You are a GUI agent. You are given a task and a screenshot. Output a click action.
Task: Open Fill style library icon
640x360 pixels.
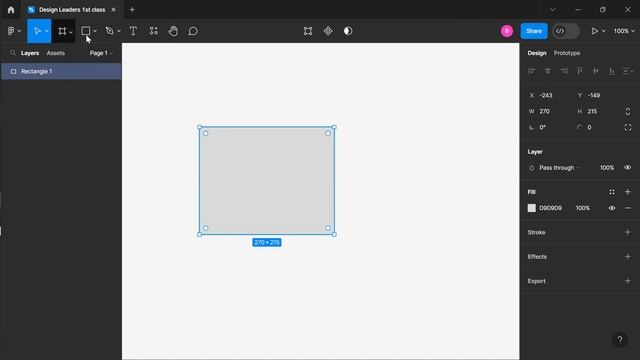pyautogui.click(x=612, y=192)
